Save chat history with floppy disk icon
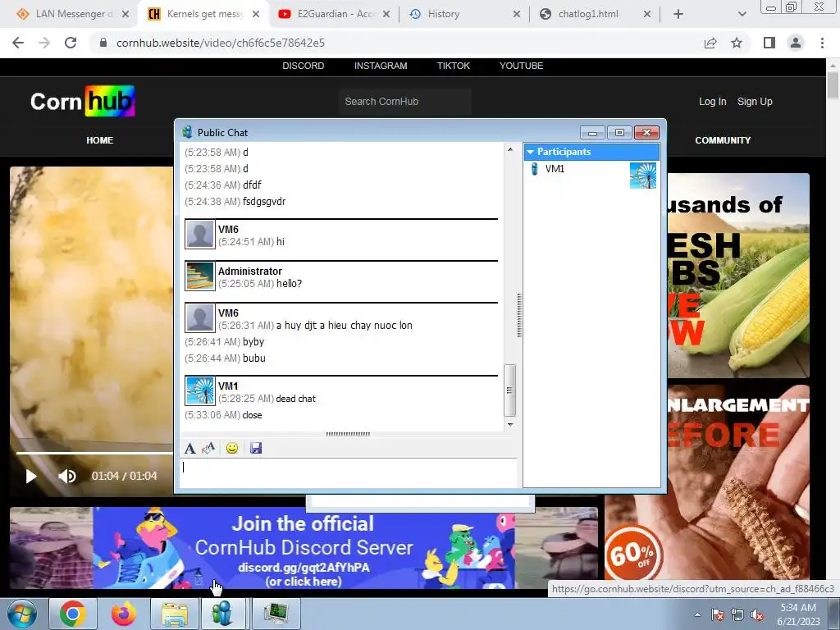840x630 pixels. tap(256, 448)
